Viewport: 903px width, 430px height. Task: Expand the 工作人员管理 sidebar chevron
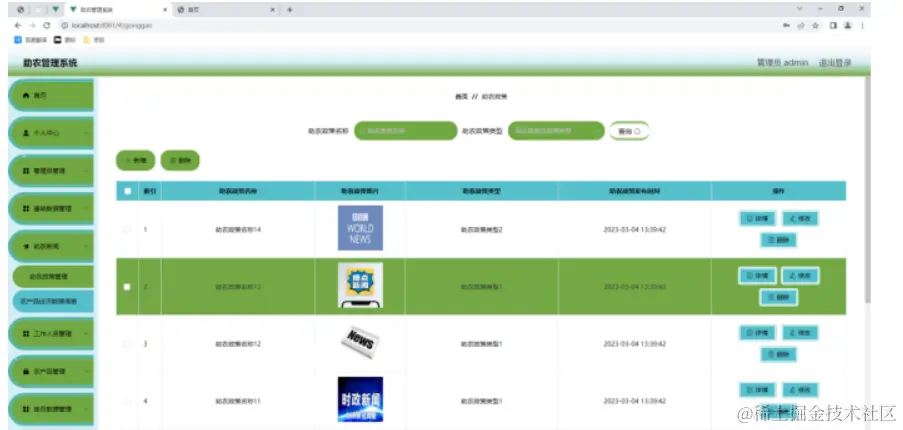tap(86, 334)
